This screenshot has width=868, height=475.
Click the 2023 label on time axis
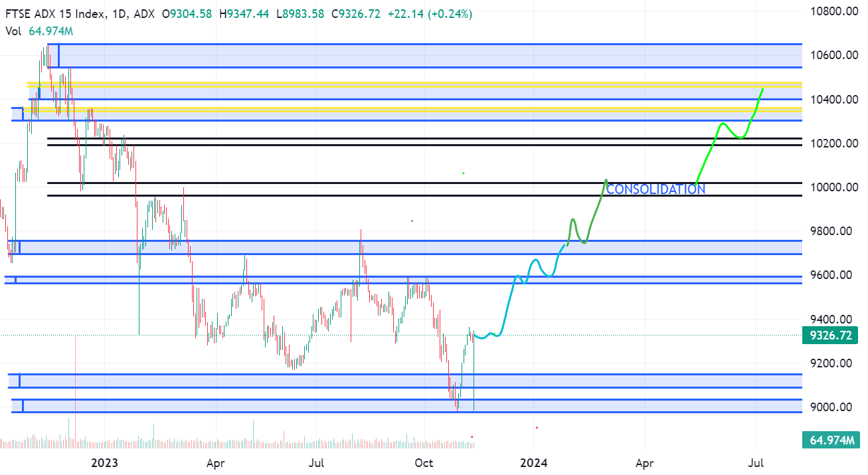click(104, 462)
